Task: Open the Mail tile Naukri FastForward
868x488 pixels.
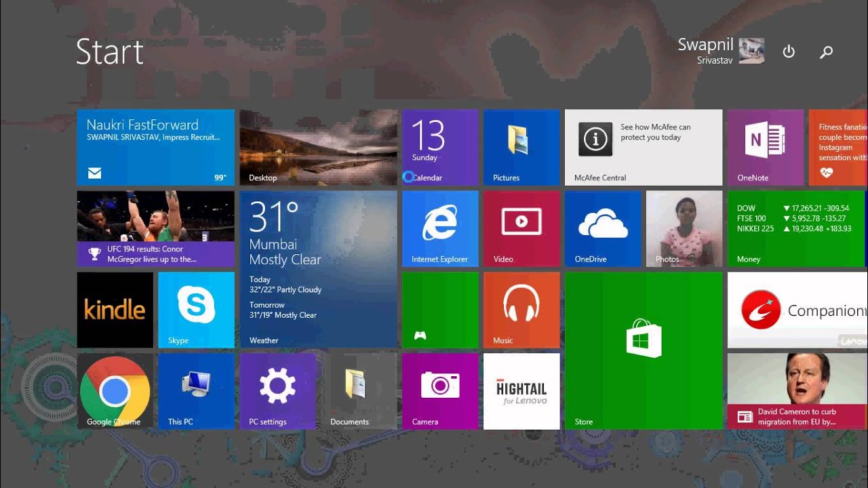Action: (x=155, y=147)
